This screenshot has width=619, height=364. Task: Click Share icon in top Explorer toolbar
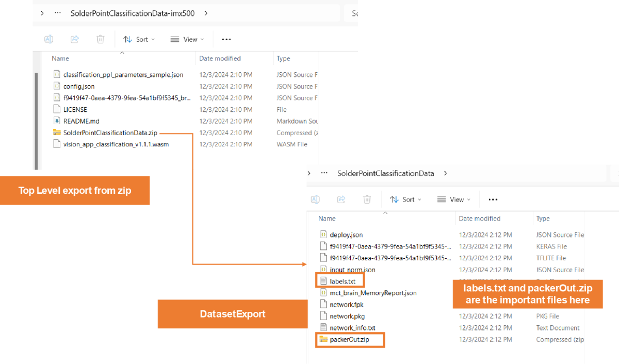click(74, 39)
